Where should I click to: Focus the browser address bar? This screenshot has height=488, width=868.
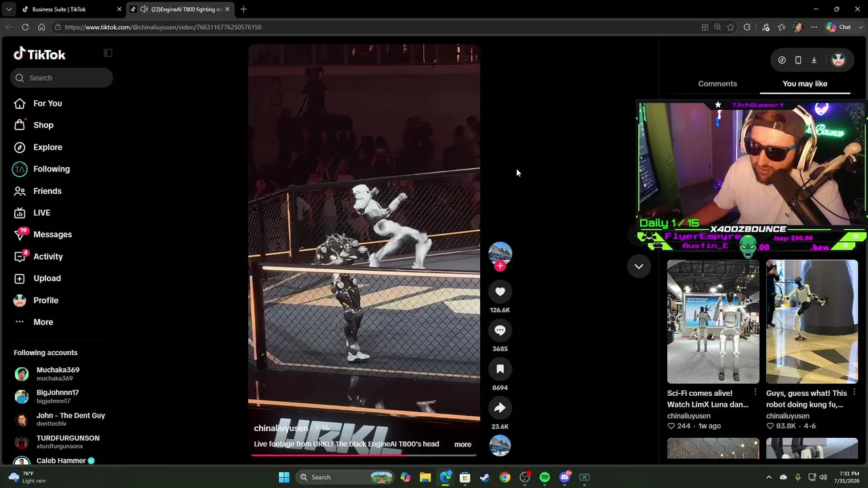[x=376, y=27]
